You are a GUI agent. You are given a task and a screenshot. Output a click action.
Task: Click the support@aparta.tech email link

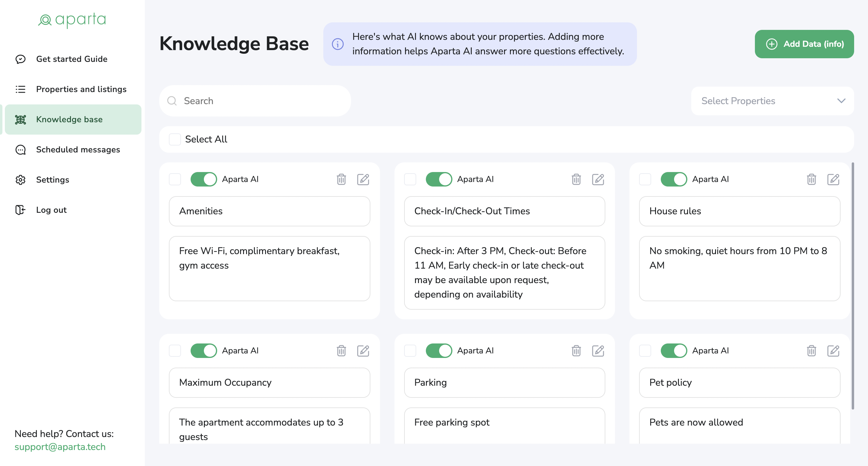(x=60, y=447)
